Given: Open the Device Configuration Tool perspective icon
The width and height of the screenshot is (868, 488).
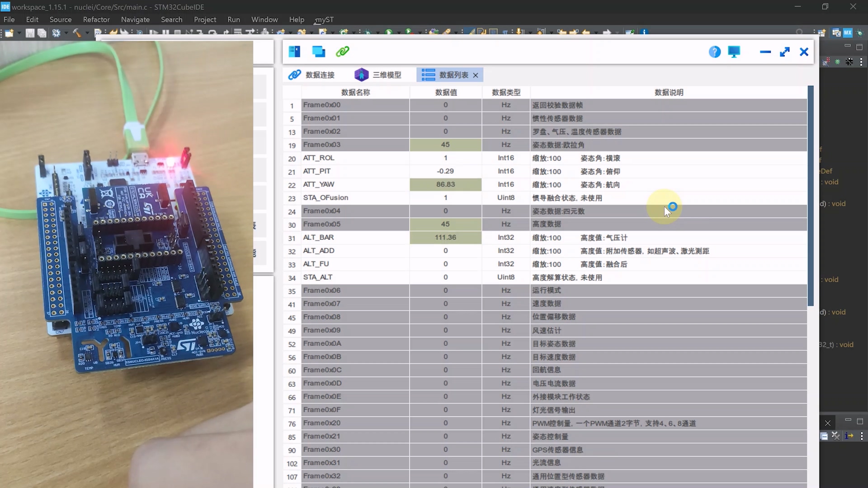Looking at the screenshot, I should click(x=847, y=32).
